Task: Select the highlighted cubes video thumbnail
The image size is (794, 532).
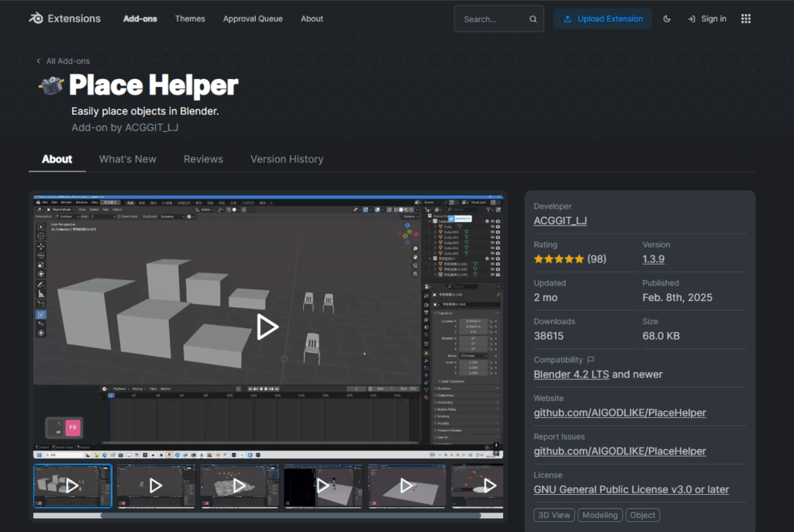Action: (x=72, y=486)
